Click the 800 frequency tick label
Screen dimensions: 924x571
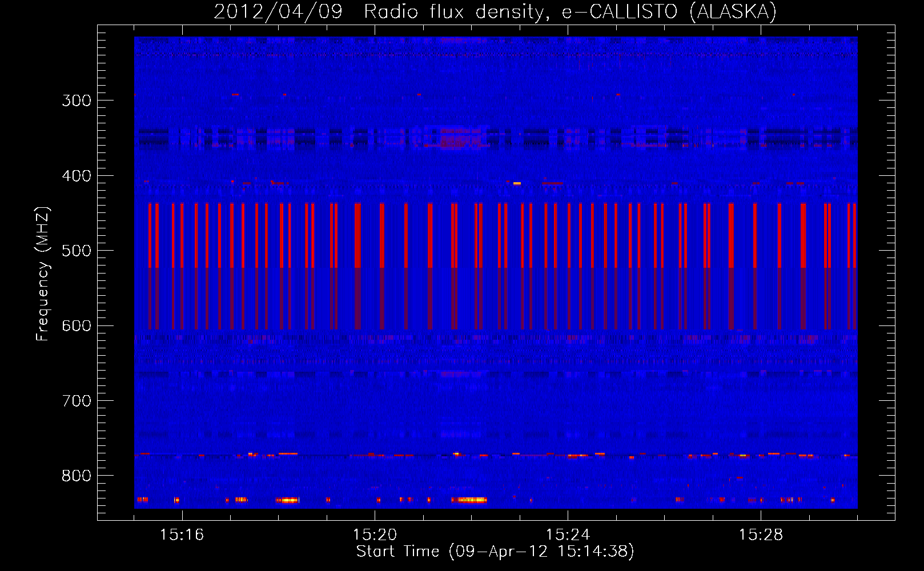pyautogui.click(x=77, y=476)
